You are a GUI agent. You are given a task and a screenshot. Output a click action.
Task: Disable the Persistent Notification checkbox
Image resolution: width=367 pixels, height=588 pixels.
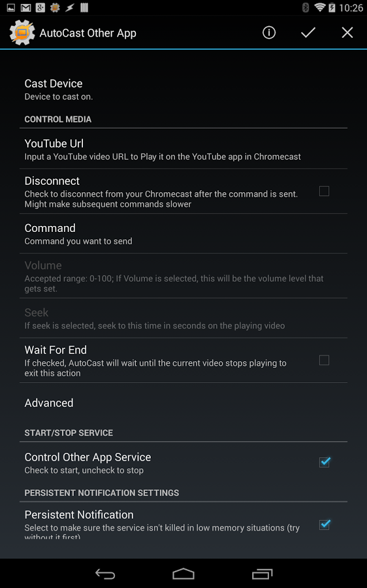pyautogui.click(x=325, y=524)
